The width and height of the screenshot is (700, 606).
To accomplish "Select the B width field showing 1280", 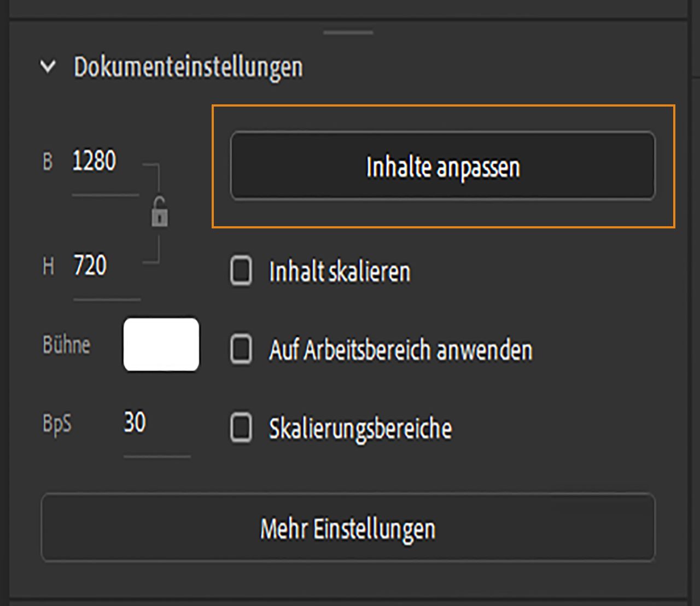I will [93, 161].
